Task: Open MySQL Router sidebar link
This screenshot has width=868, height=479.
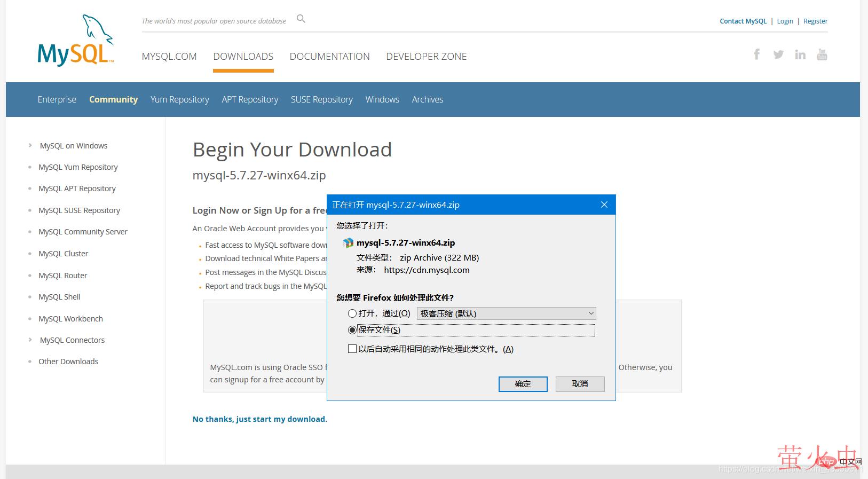Action: [x=62, y=276]
